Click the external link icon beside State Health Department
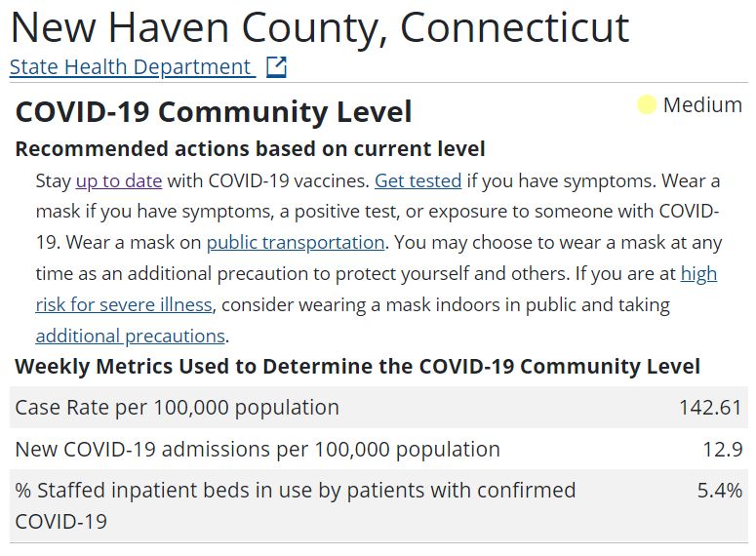Image resolution: width=756 pixels, height=556 pixels. 277,67
